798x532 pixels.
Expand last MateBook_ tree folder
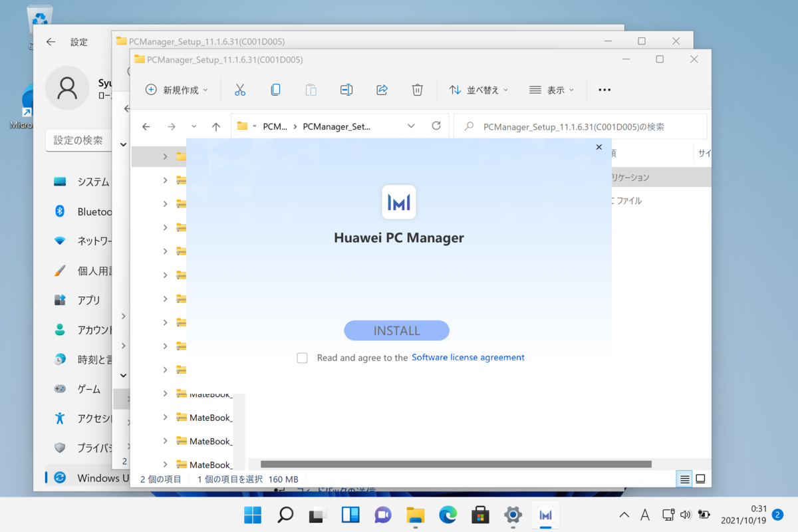pos(165,464)
